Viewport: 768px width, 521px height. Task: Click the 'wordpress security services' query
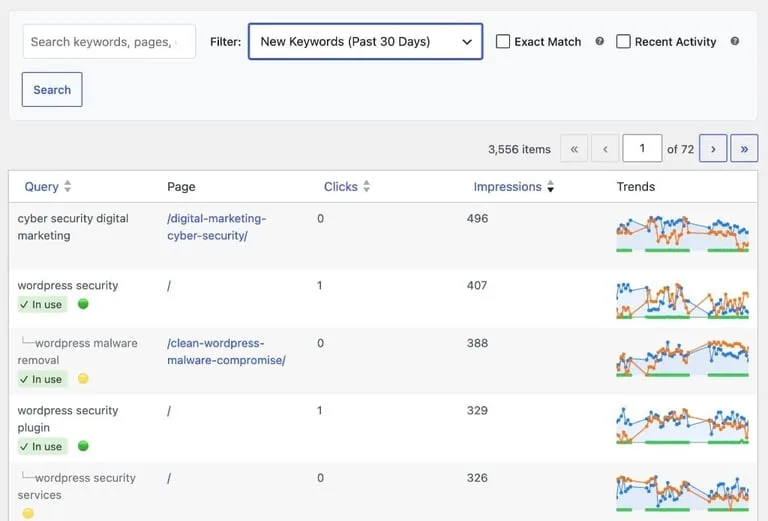coord(76,486)
